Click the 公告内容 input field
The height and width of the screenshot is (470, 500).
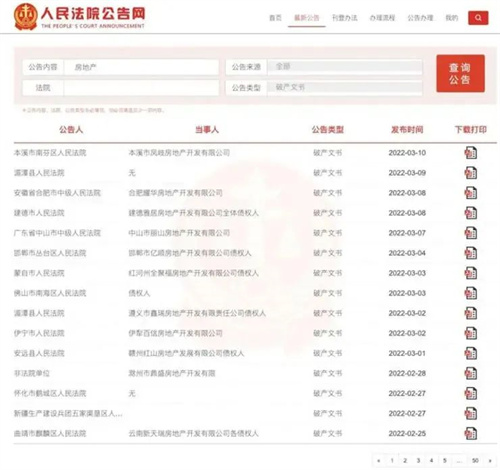pyautogui.click(x=141, y=67)
